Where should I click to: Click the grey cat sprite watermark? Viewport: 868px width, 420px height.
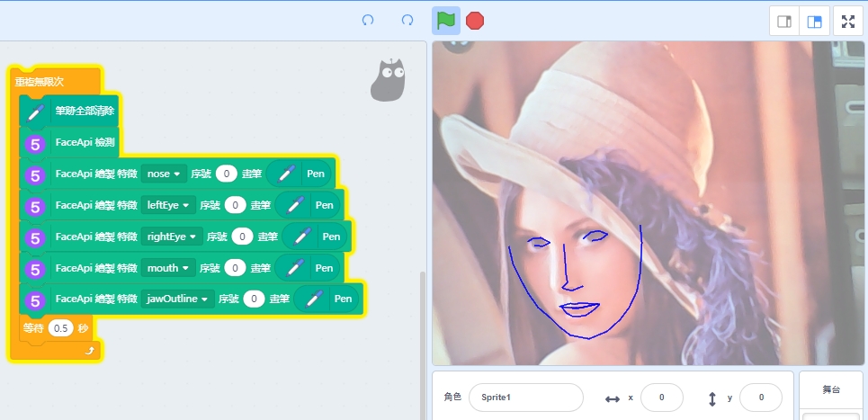(x=388, y=79)
